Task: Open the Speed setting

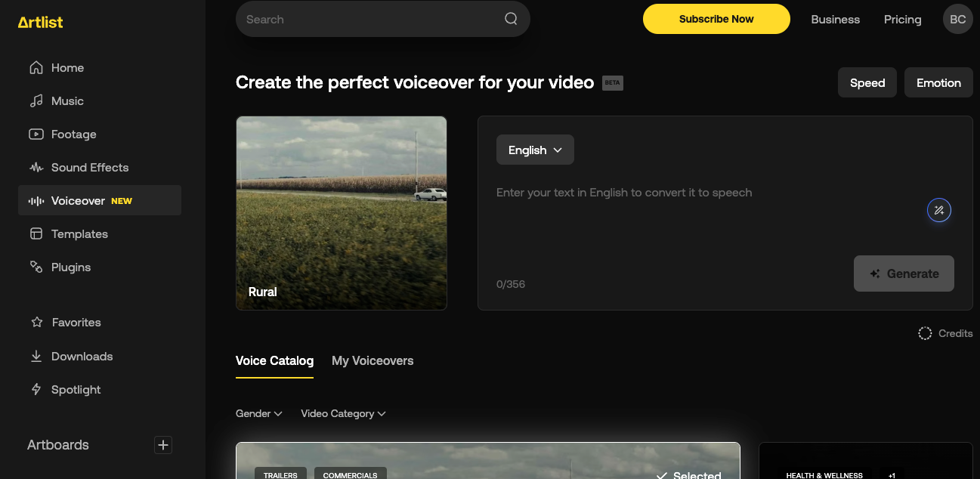Action: click(867, 83)
